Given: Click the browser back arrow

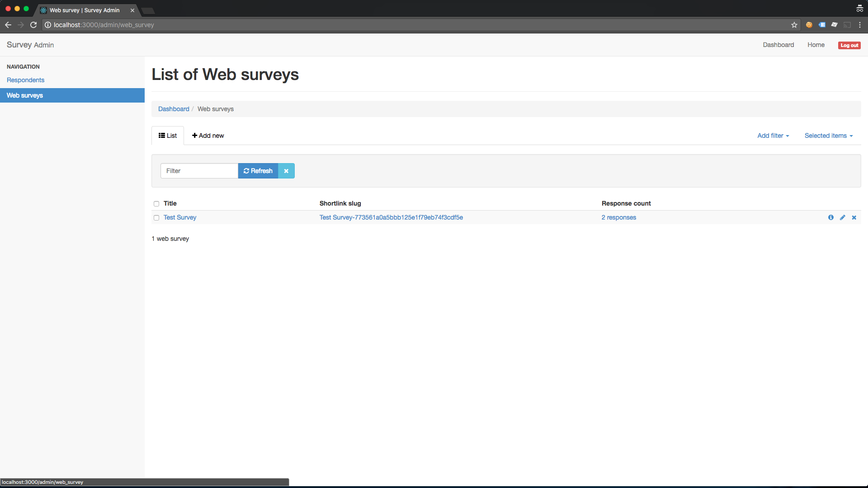Looking at the screenshot, I should (8, 25).
